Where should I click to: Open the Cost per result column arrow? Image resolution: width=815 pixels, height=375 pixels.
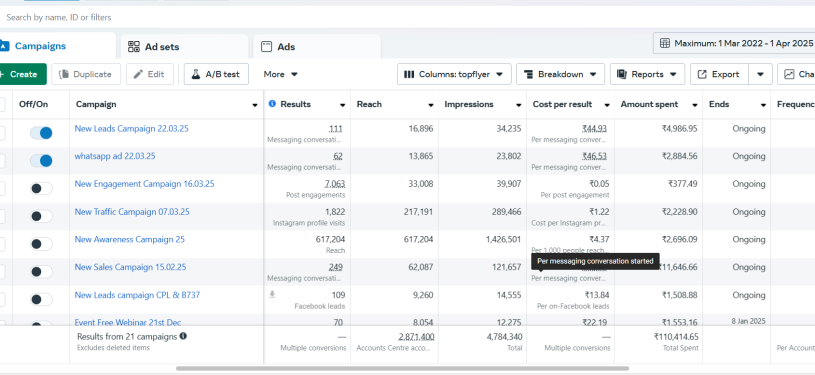[607, 105]
